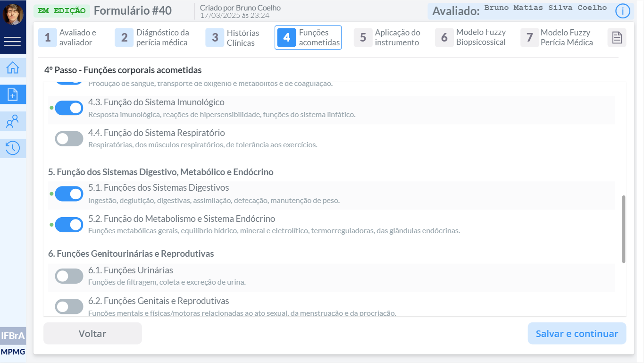Open the hamburger menu icon
This screenshot has height=363, width=644.
coord(12,42)
